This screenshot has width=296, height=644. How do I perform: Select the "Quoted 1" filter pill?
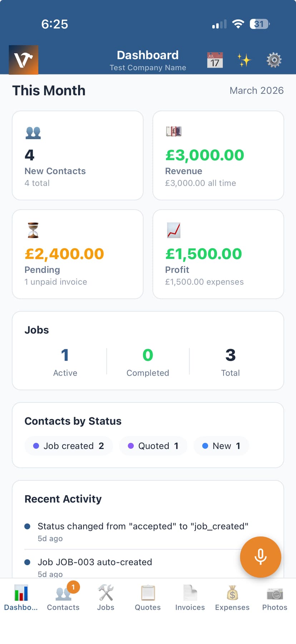point(153,446)
